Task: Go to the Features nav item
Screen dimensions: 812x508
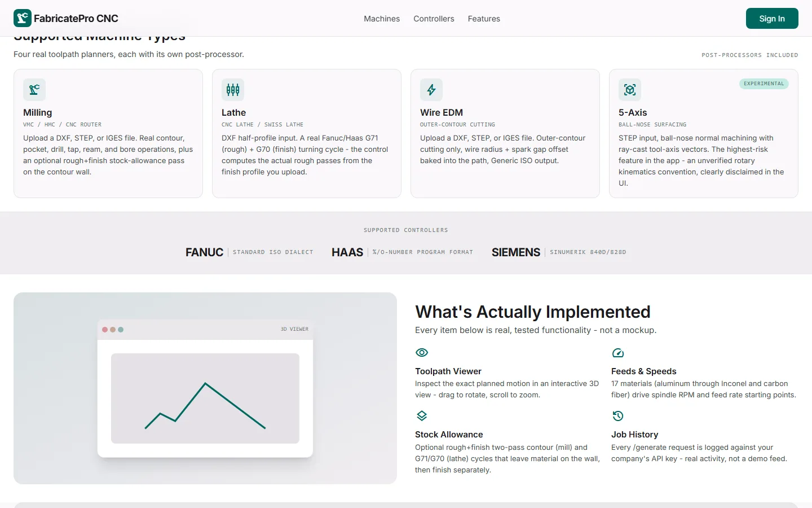Action: (x=484, y=19)
